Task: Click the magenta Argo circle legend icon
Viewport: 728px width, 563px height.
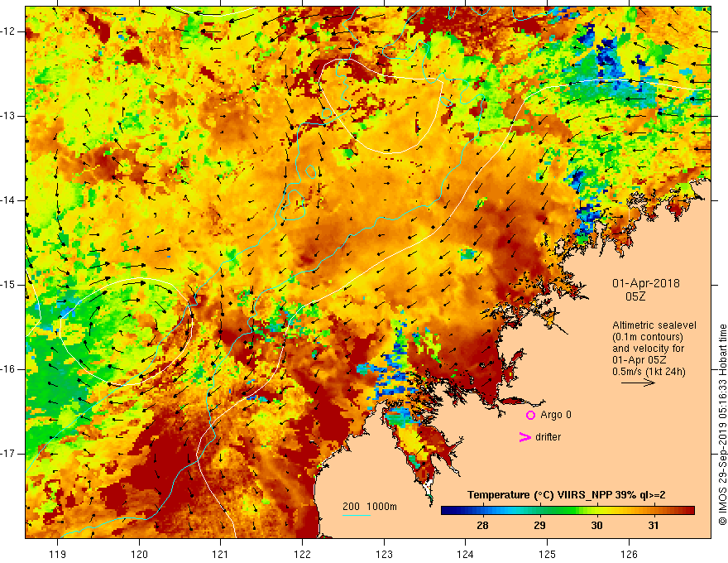Action: click(x=530, y=416)
